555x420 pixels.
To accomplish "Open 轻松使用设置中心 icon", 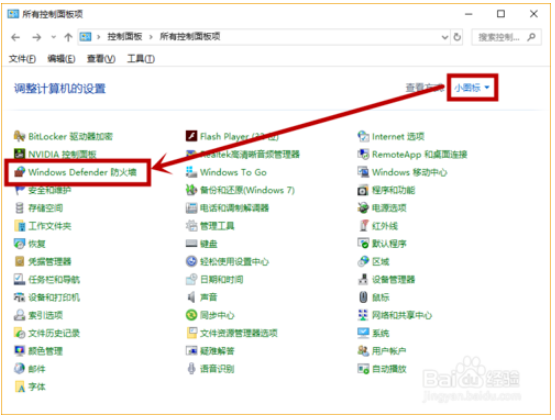I will coord(191,261).
